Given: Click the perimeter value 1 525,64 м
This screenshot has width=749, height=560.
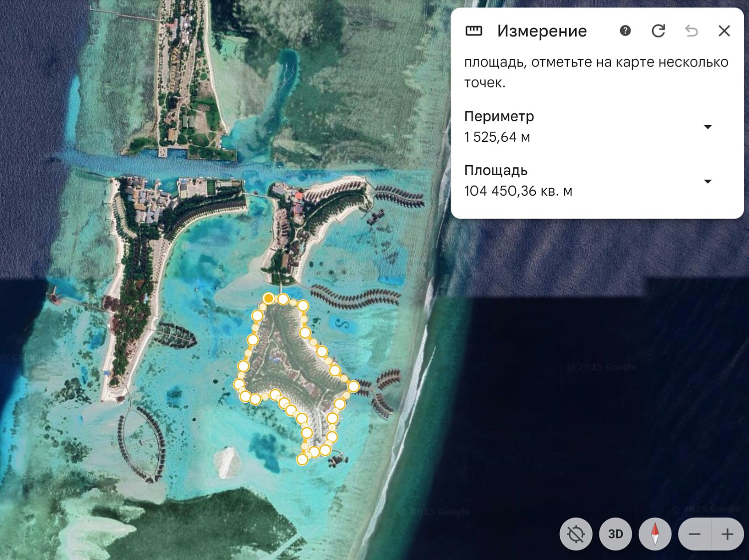Looking at the screenshot, I should (497, 136).
